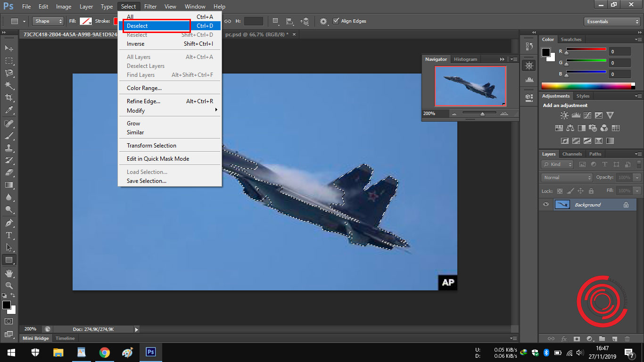Open the gear geometry options dropdown
This screenshot has height=362, width=644.
pyautogui.click(x=323, y=21)
